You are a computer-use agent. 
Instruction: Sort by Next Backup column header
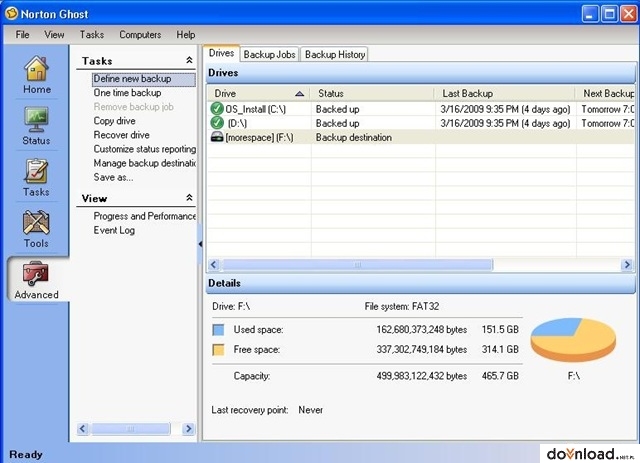[606, 93]
